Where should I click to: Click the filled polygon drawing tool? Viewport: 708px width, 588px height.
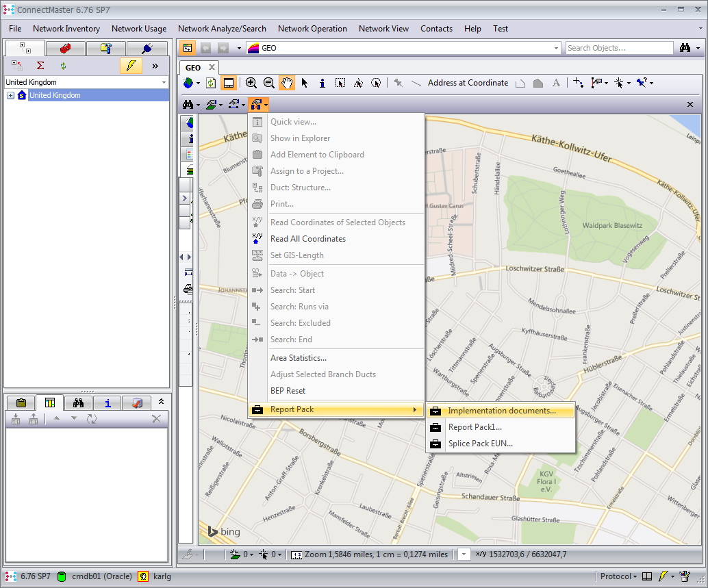[x=538, y=83]
